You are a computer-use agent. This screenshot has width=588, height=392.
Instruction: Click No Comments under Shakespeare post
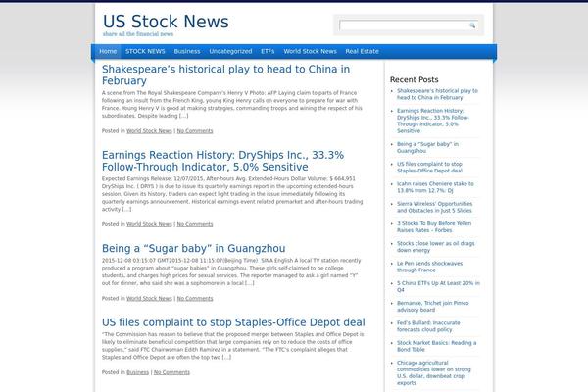[195, 131]
